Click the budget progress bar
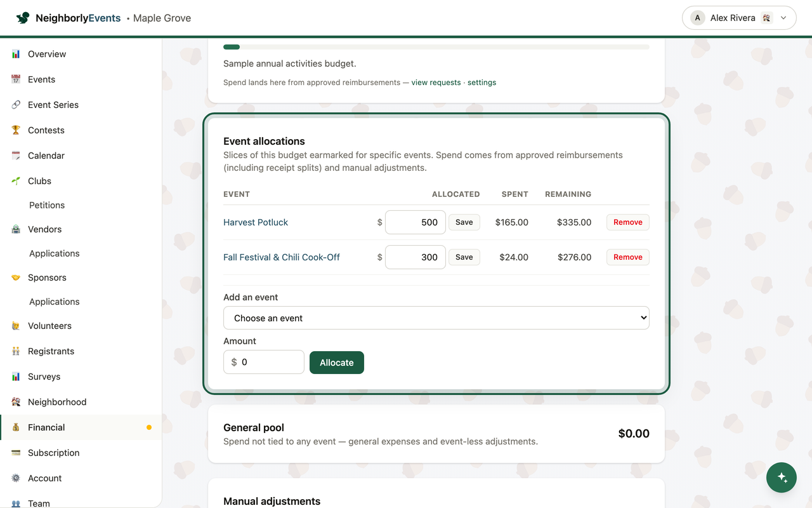This screenshot has width=812, height=508. point(436,47)
